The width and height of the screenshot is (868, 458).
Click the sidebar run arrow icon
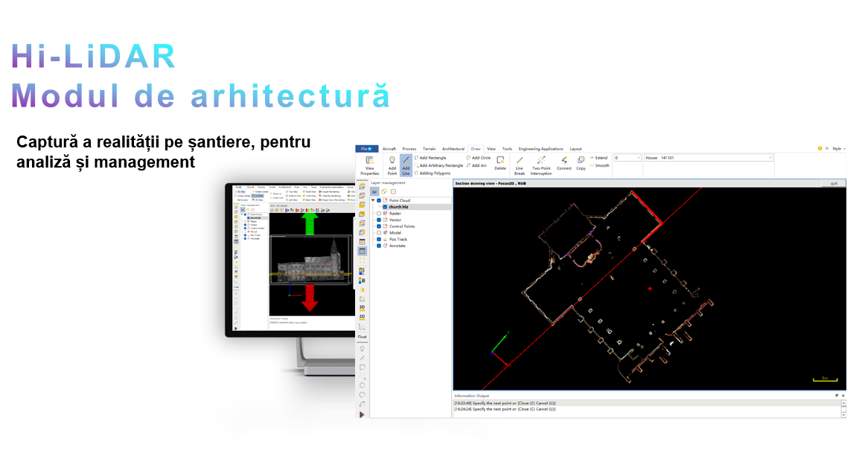tap(362, 415)
